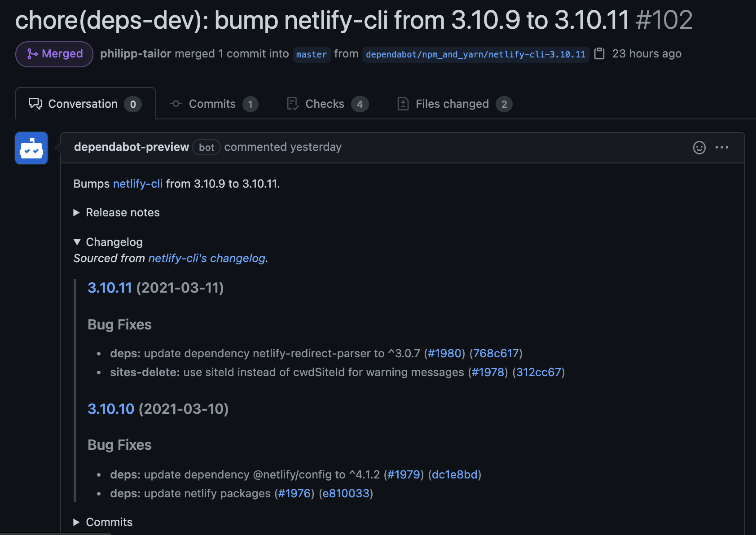Click the pull request number #102
Image resolution: width=756 pixels, height=535 pixels.
pyautogui.click(x=664, y=20)
